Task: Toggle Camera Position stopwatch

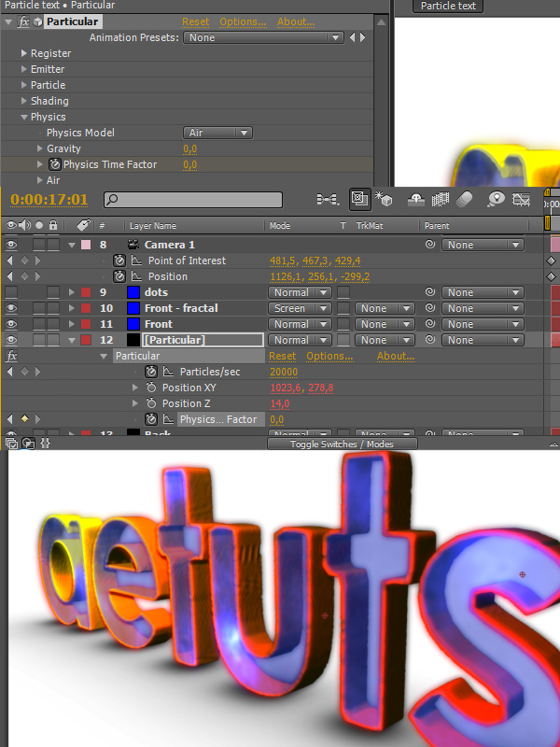Action: [x=119, y=276]
